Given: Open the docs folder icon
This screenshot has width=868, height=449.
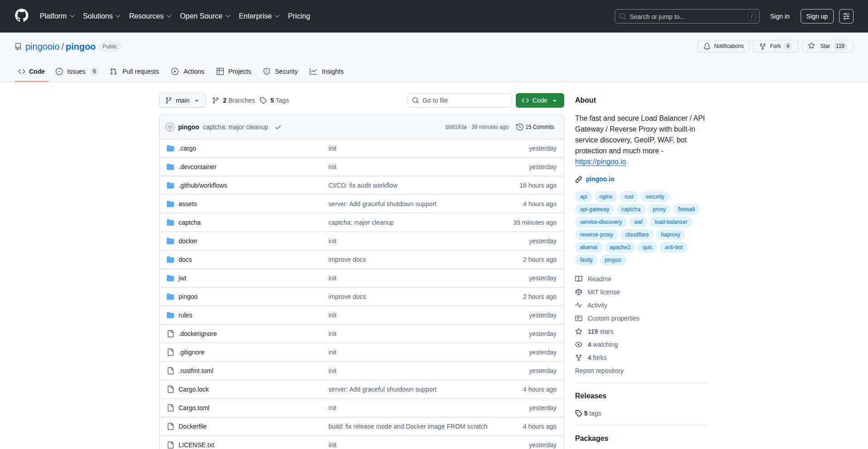Looking at the screenshot, I should 170,260.
